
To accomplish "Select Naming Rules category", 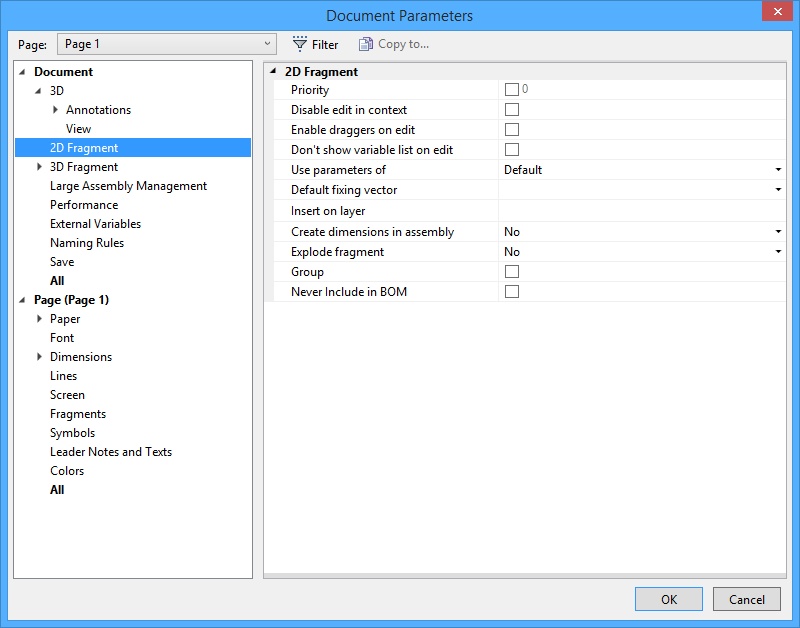I will (x=87, y=243).
